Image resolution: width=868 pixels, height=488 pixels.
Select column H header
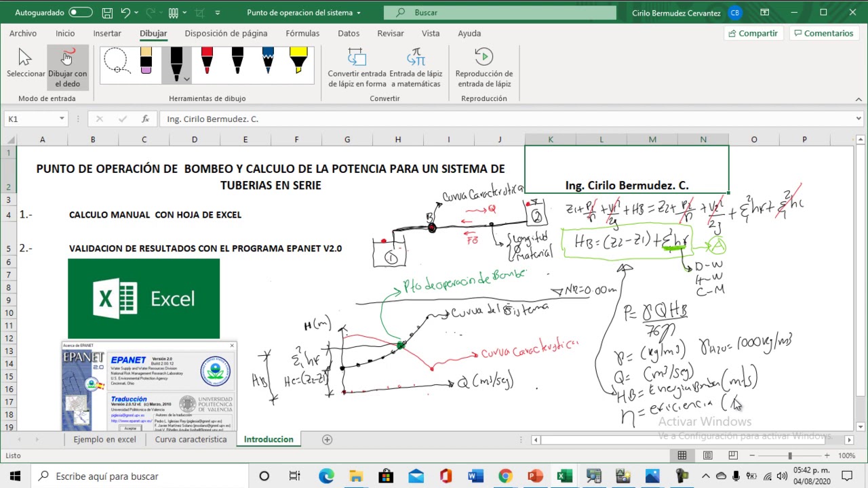tap(398, 140)
